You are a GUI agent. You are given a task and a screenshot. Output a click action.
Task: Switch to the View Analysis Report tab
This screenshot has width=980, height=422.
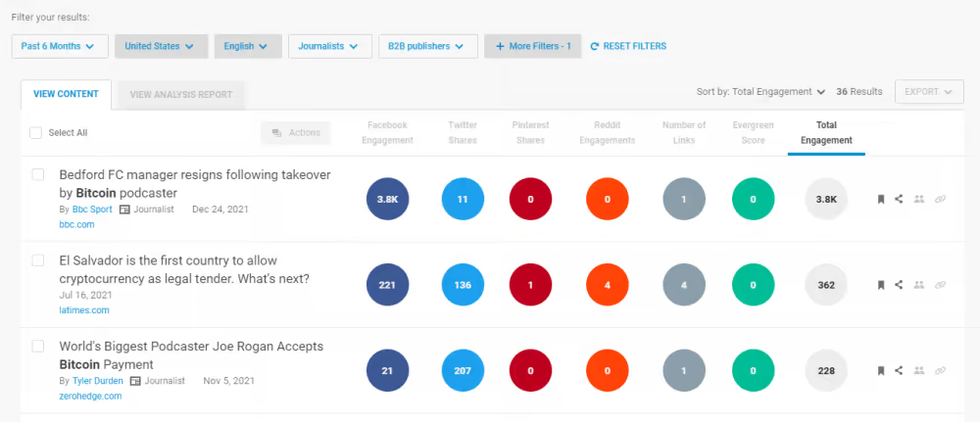(181, 95)
